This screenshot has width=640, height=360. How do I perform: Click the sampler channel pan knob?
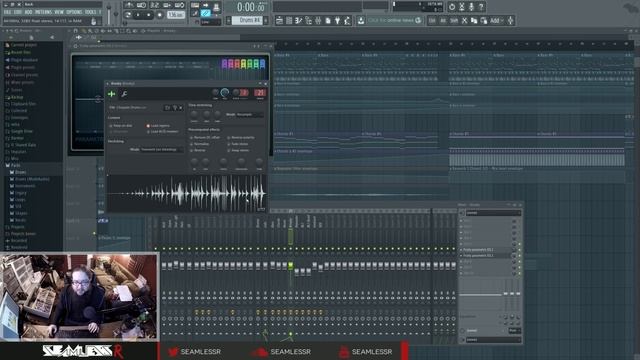(216, 93)
